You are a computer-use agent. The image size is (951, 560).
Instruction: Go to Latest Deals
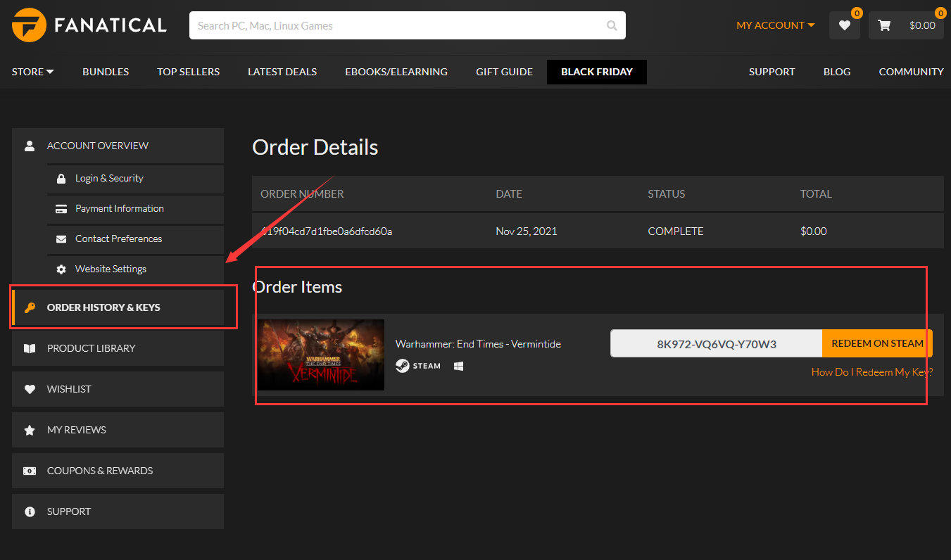coord(282,72)
